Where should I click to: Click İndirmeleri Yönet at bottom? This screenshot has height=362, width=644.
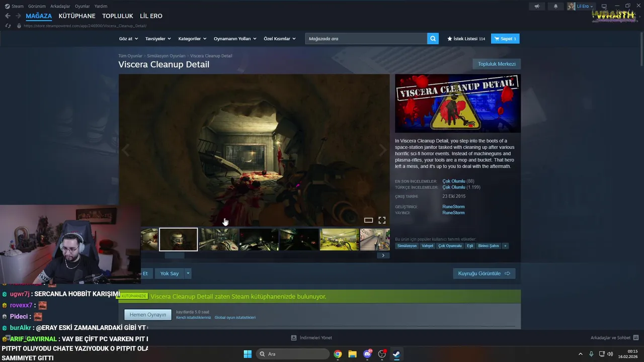pos(311,338)
